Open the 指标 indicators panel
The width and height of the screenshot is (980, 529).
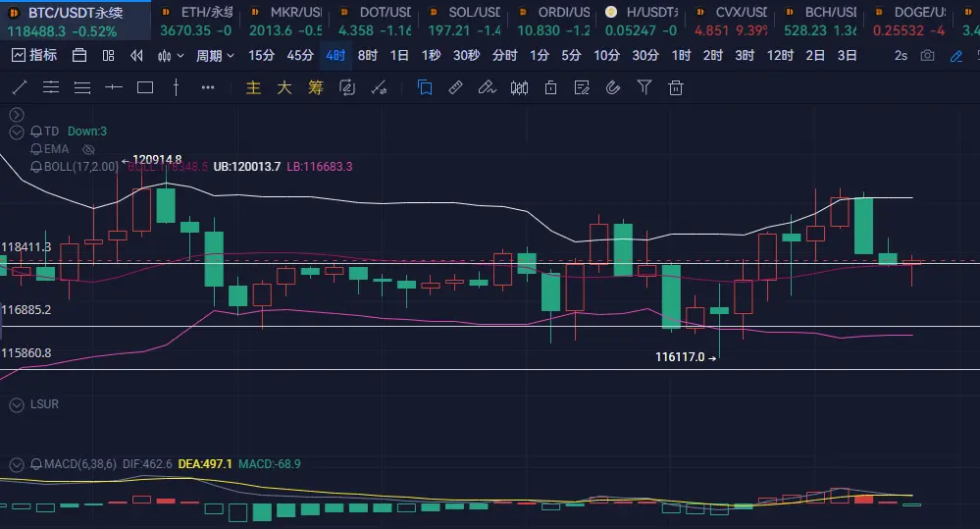(34, 56)
